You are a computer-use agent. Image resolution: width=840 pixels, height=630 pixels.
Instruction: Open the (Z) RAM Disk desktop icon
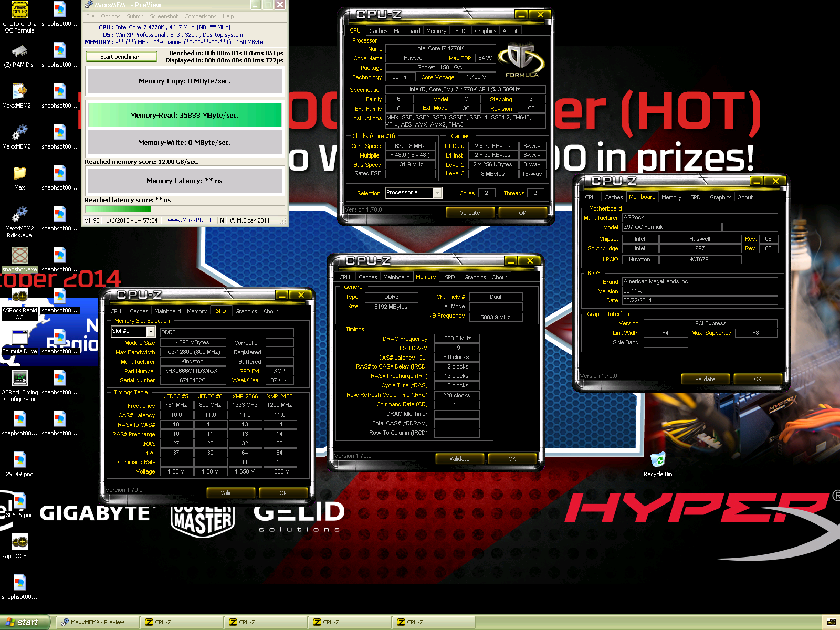[20, 56]
